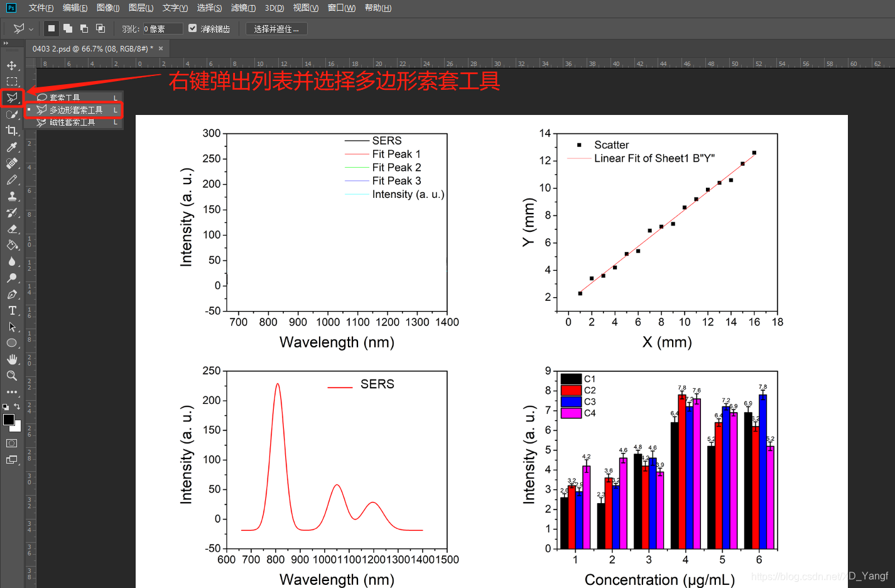Swap foreground and background colors
The width and height of the screenshot is (895, 588).
pyautogui.click(x=17, y=406)
